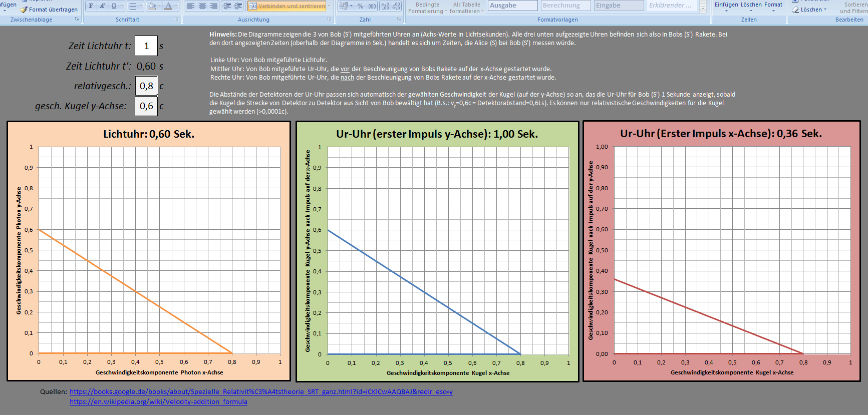868x415 pixels.
Task: Open the Löschen eraser menu in Bearbeiten
Action: 809,10
